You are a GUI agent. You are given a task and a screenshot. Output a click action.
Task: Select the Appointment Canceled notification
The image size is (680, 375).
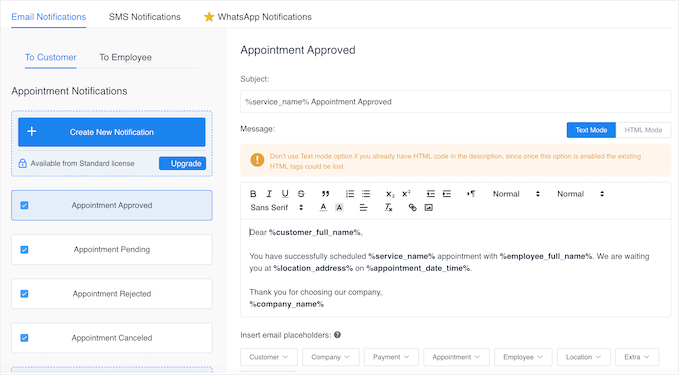click(112, 338)
